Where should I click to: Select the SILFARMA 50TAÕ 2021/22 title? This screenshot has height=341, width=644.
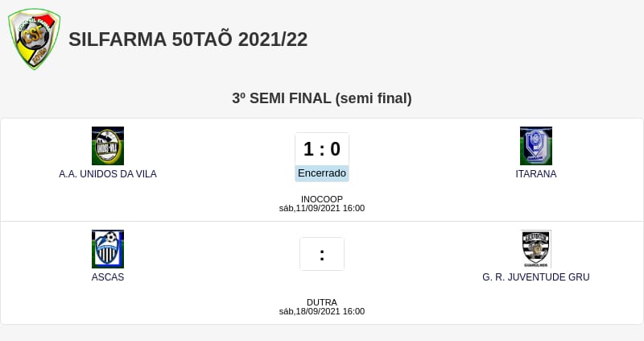point(188,40)
